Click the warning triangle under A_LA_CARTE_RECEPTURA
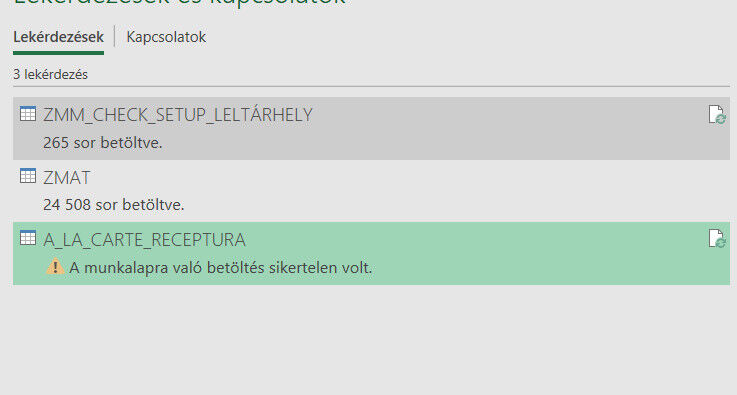The image size is (737, 395). click(x=55, y=267)
